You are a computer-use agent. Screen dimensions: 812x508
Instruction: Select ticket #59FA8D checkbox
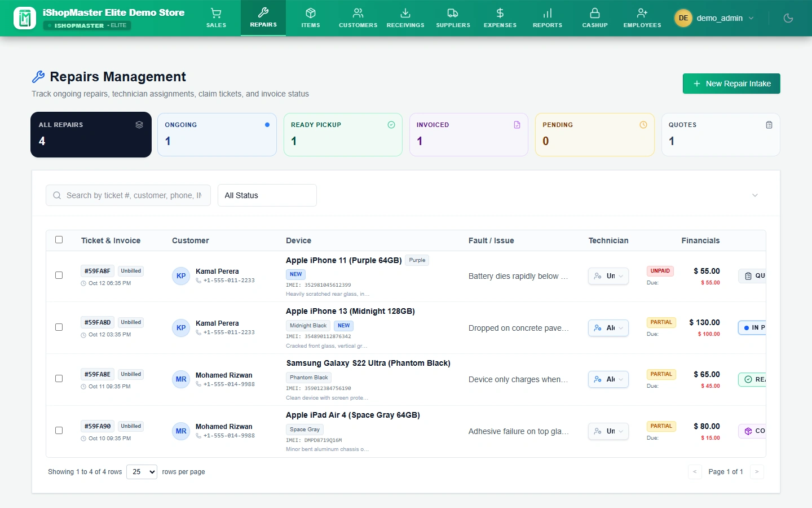click(59, 327)
